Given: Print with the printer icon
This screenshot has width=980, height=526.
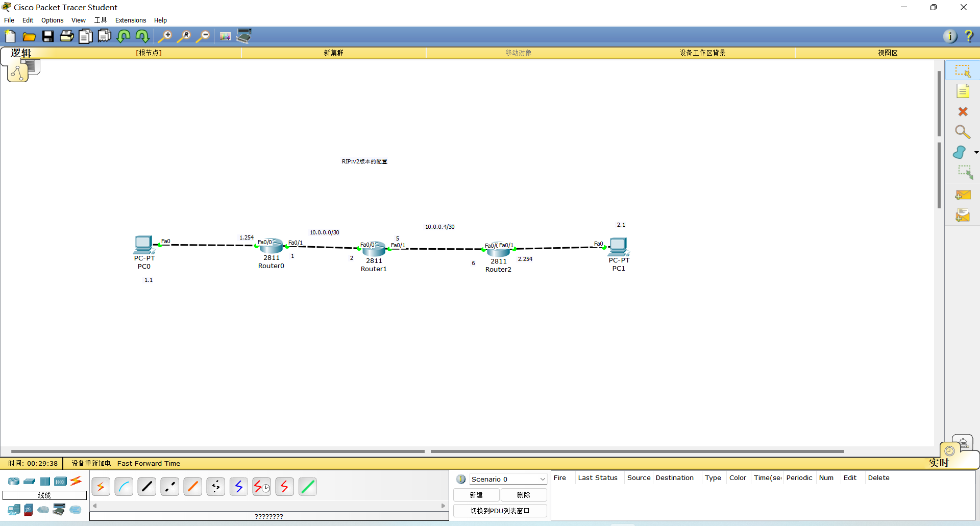Looking at the screenshot, I should 67,36.
